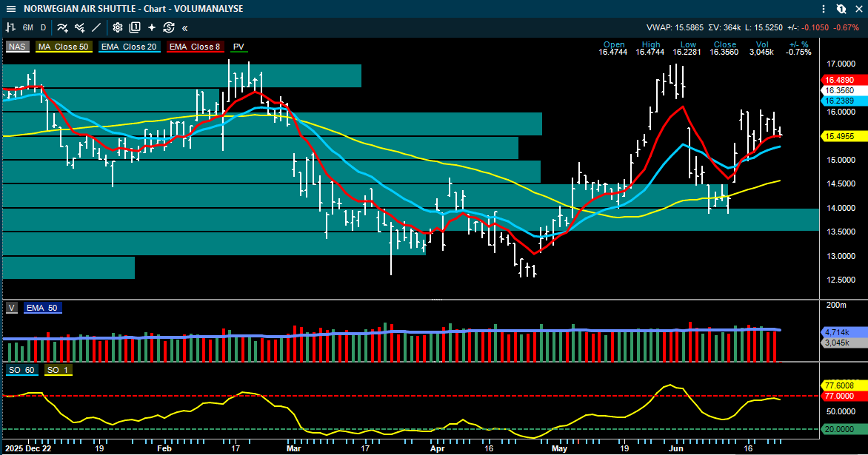Click the add indicator icon
Viewport: 868px width, 455px height.
(x=62, y=27)
